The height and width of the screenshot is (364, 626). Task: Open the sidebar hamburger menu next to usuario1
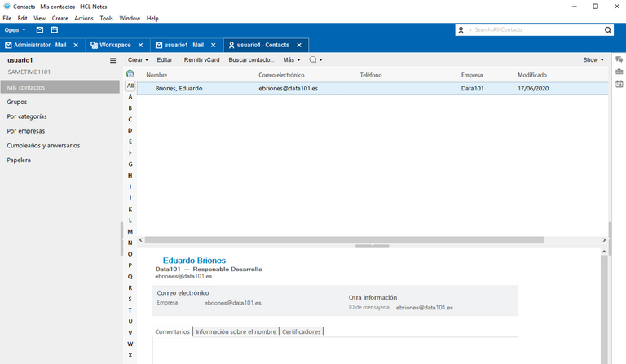[113, 60]
